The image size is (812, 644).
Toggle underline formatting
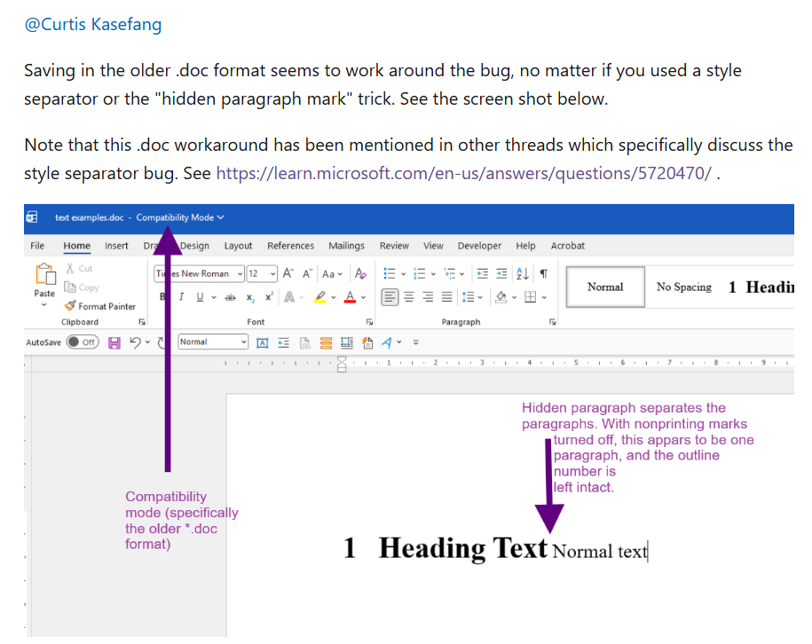(x=200, y=296)
